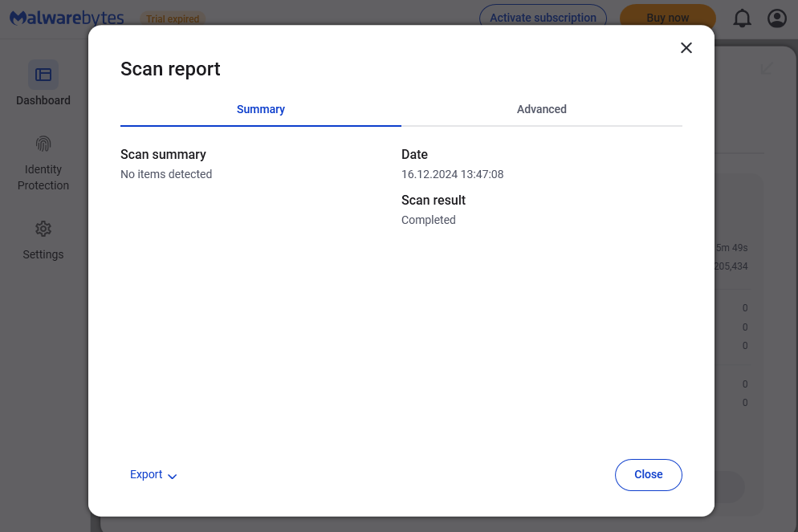Switch to the Summary tab
This screenshot has height=532, width=798.
click(261, 109)
